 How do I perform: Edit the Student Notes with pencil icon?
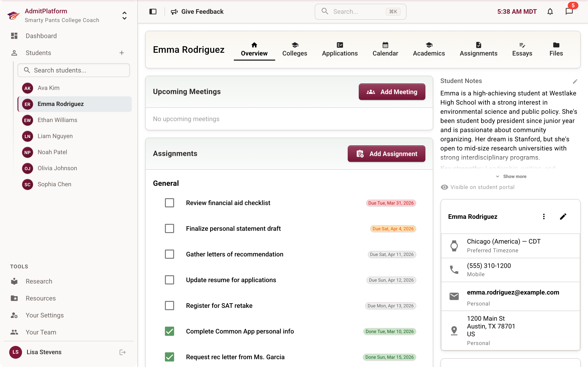[575, 81]
